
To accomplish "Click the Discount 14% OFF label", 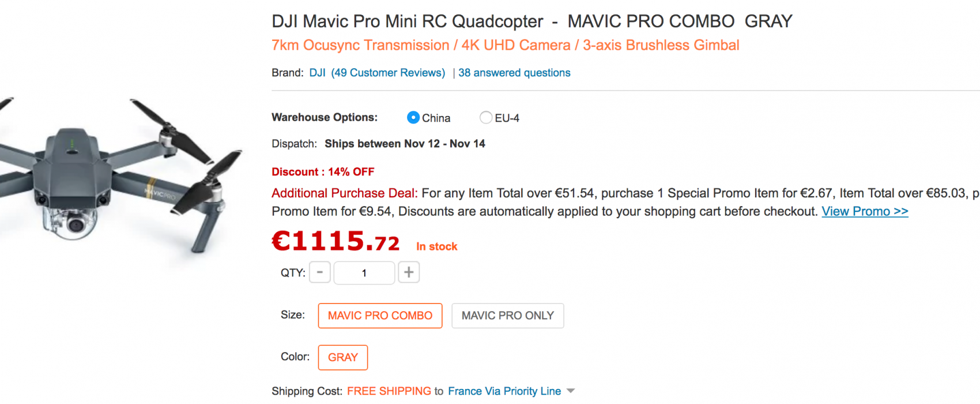I will (323, 172).
